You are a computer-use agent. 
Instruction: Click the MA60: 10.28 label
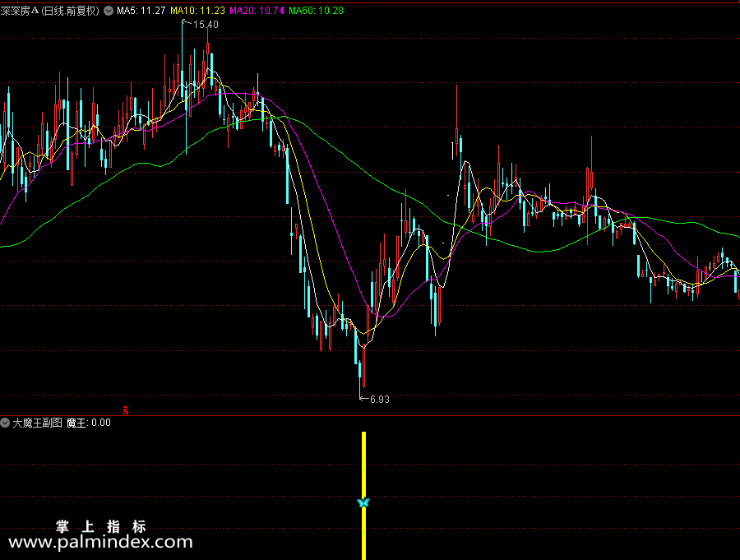point(317,11)
